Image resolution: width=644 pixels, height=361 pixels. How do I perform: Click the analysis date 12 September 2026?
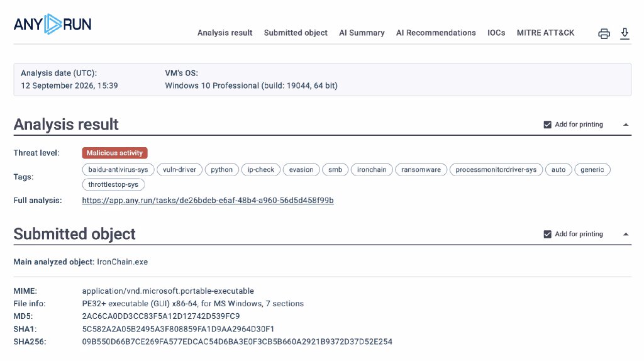click(x=69, y=86)
